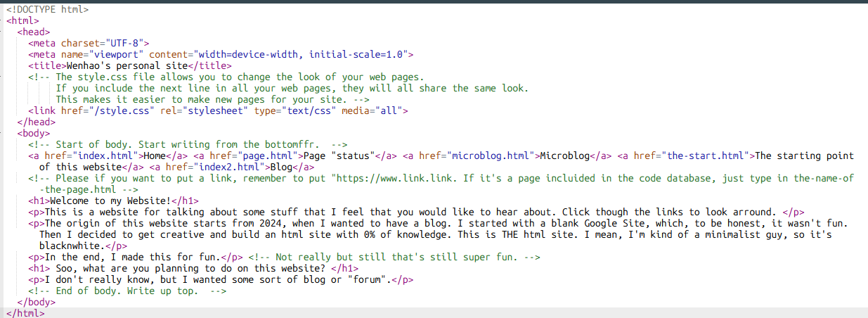Screen dimensions: 868x318
Task: Click the opening <head> tag
Action: pyautogui.click(x=33, y=32)
